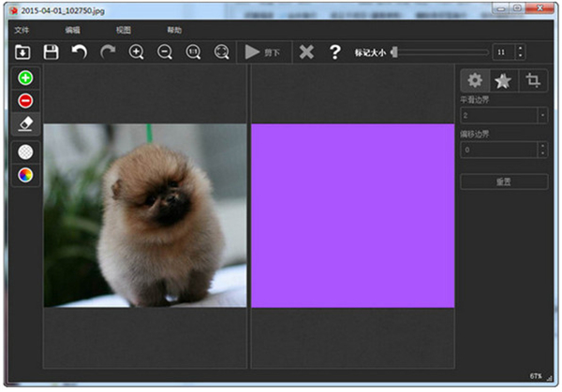562x392 pixels.
Task: Click the open image file icon
Action: click(22, 52)
